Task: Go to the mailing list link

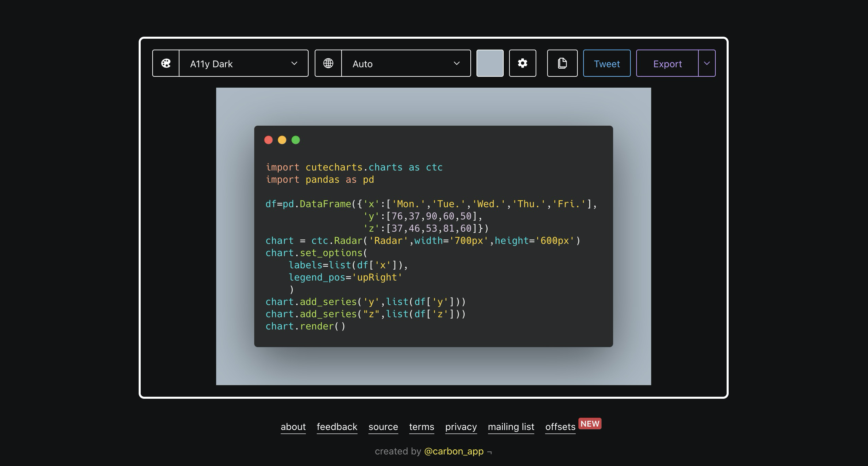Action: click(511, 427)
